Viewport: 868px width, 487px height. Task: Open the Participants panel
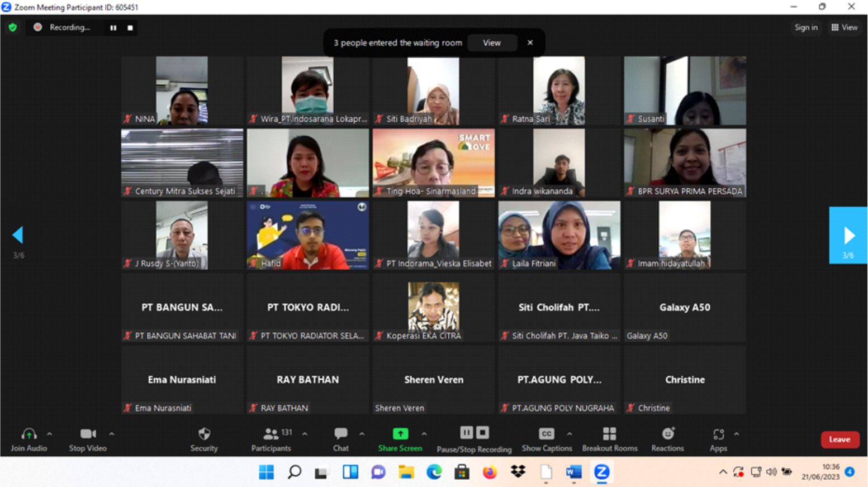coord(271,435)
